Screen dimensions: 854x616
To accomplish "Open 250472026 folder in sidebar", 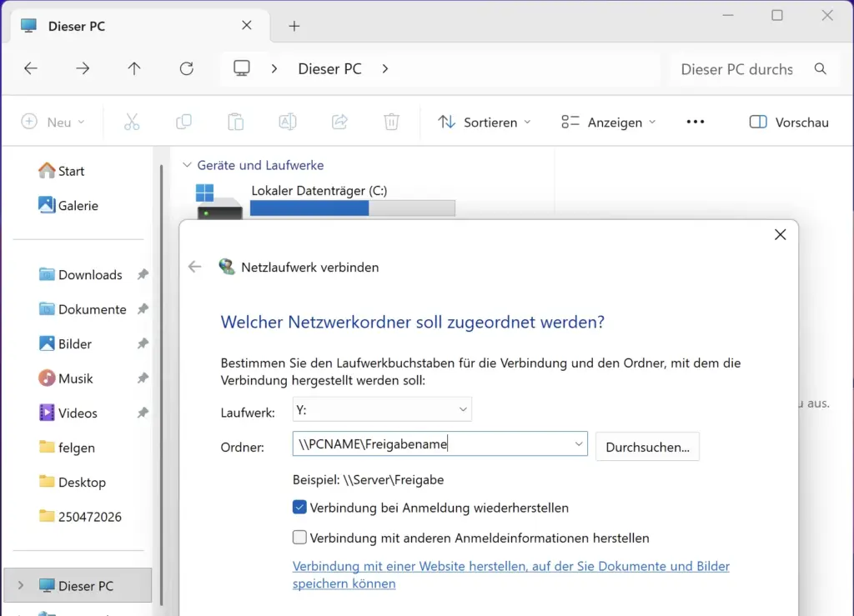I will (x=80, y=517).
